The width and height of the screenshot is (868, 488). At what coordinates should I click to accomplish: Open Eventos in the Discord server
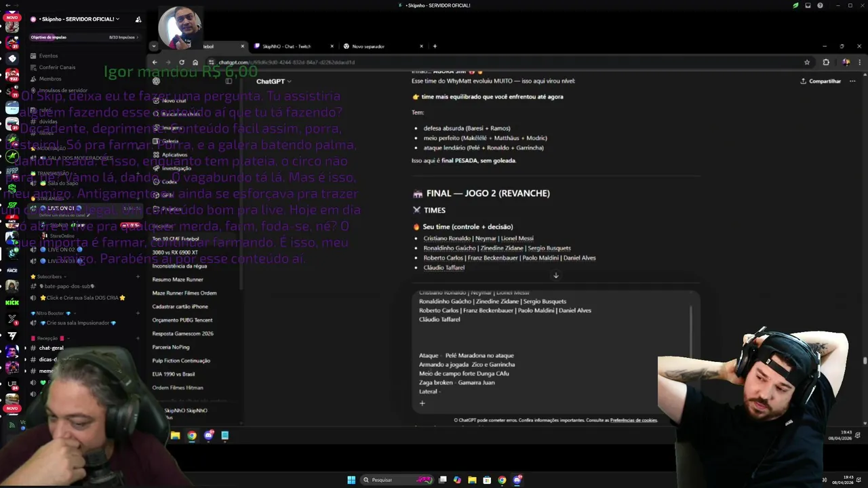coord(48,56)
